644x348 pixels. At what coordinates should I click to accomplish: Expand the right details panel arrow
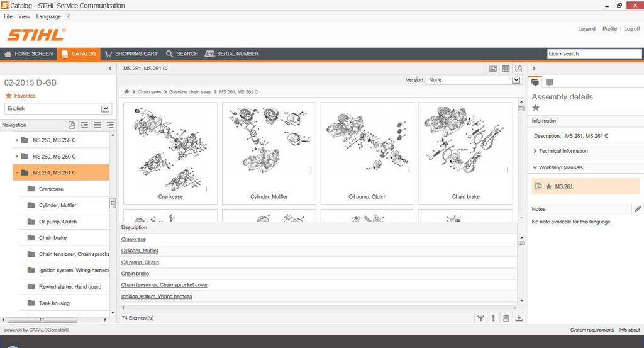coord(534,68)
